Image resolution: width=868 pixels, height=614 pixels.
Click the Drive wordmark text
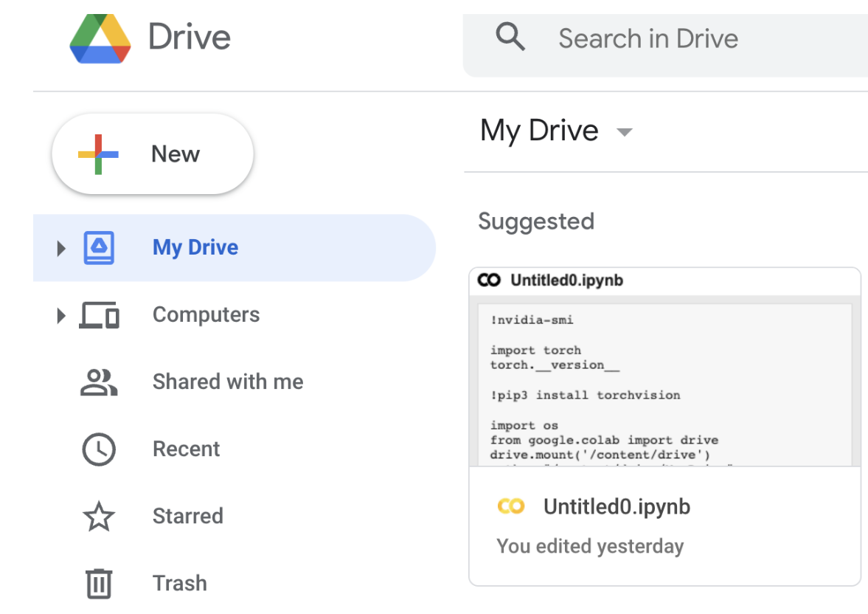coord(190,37)
